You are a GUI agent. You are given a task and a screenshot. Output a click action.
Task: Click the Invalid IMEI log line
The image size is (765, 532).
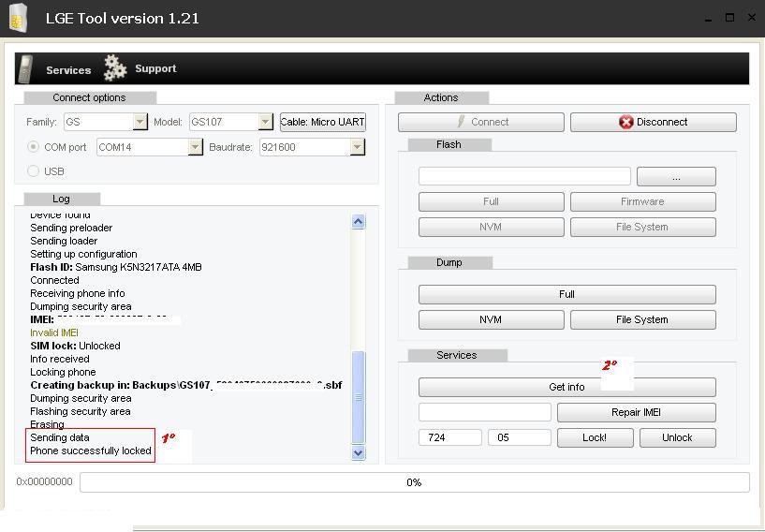(x=54, y=332)
